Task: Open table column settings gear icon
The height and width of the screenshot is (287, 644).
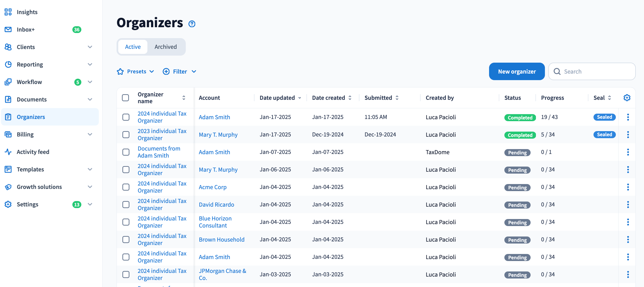Action: pyautogui.click(x=627, y=98)
